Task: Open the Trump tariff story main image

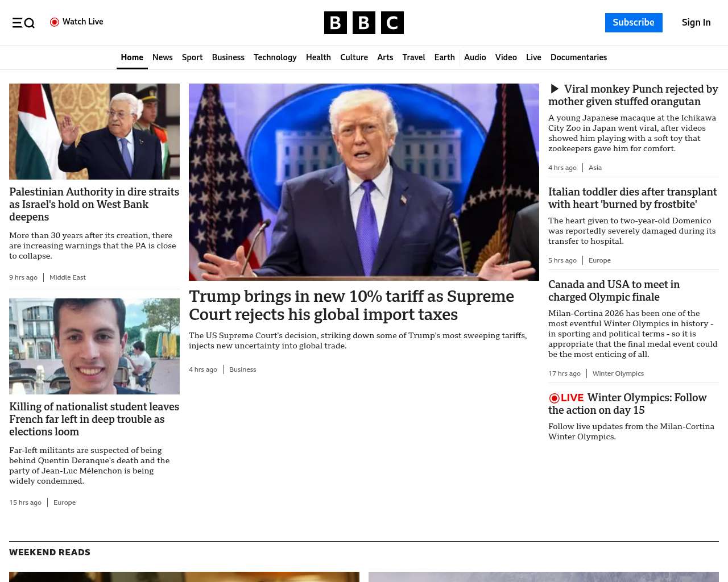Action: pyautogui.click(x=364, y=182)
